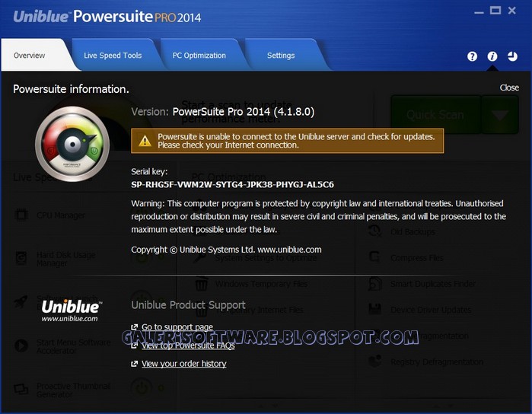This screenshot has width=532, height=414.
Task: Click the information icon
Action: [492, 56]
